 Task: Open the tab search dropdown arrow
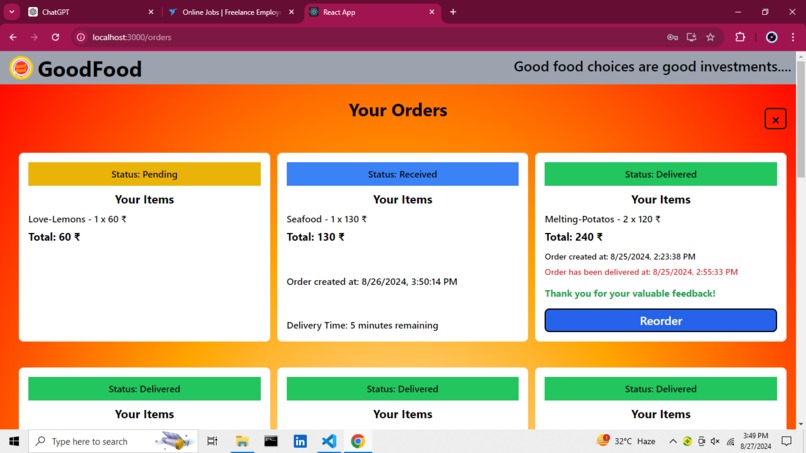click(11, 12)
